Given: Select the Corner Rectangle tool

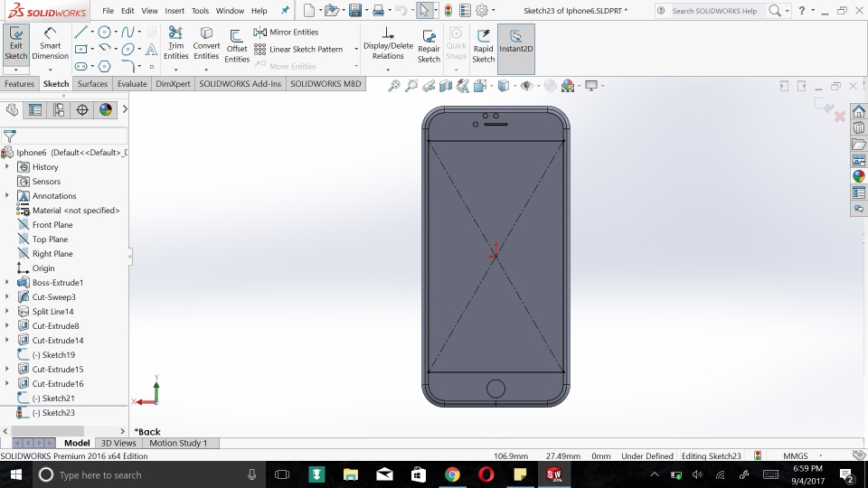Looking at the screenshot, I should tap(80, 49).
